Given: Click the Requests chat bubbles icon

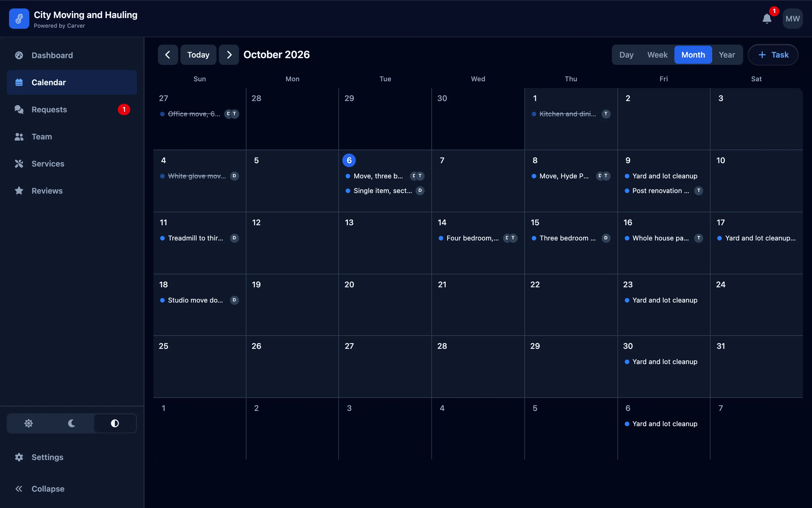Looking at the screenshot, I should tap(19, 110).
